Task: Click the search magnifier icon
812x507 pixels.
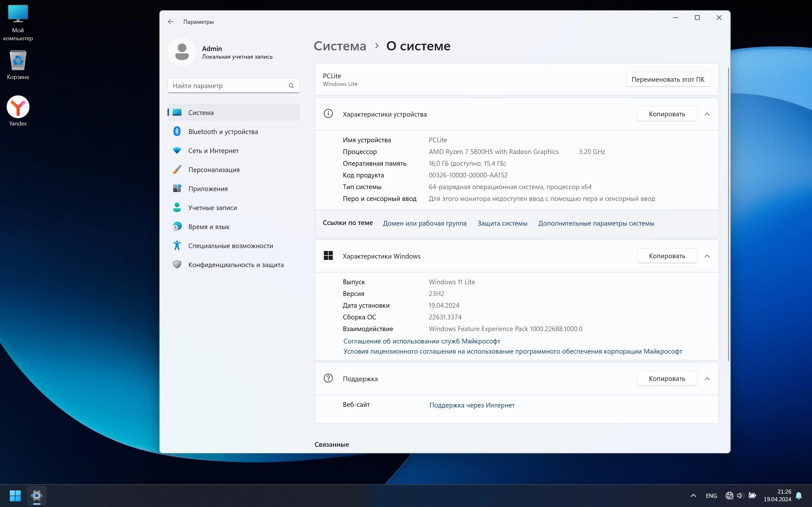Action: (x=291, y=86)
